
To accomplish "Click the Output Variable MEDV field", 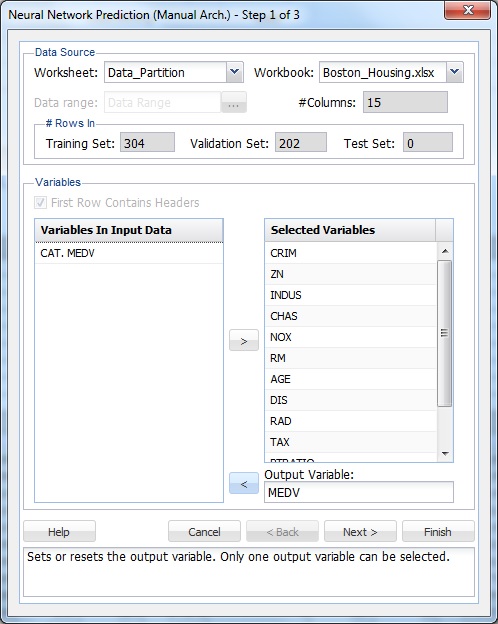I will 359,492.
